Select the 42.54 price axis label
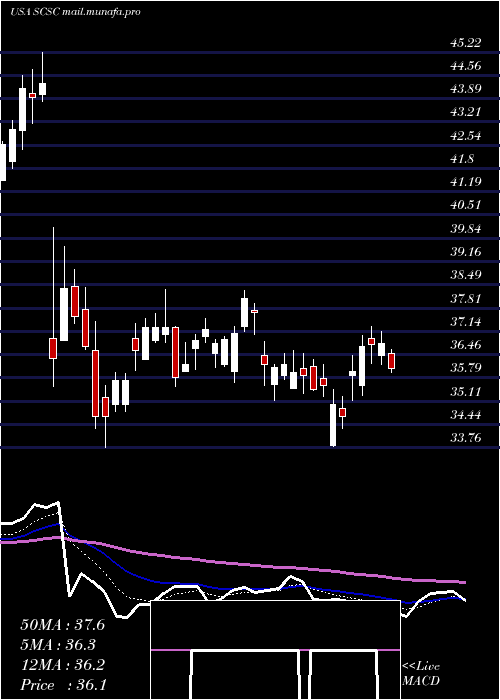Screen dimensions: 500x700 tap(466, 136)
